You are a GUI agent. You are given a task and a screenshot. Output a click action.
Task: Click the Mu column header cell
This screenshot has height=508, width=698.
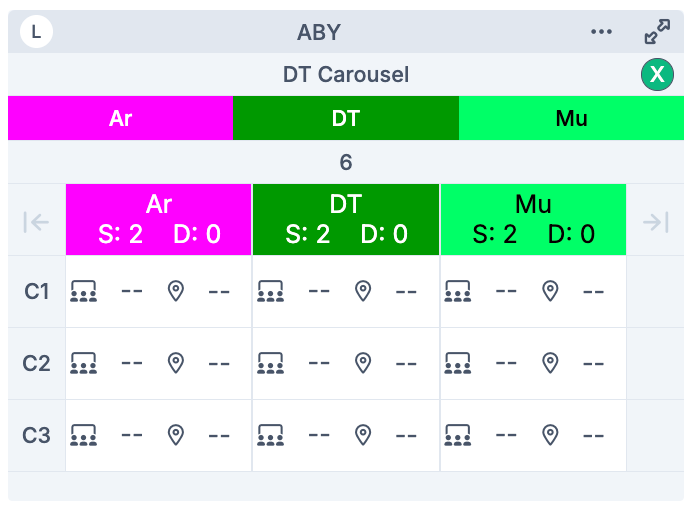[533, 220]
